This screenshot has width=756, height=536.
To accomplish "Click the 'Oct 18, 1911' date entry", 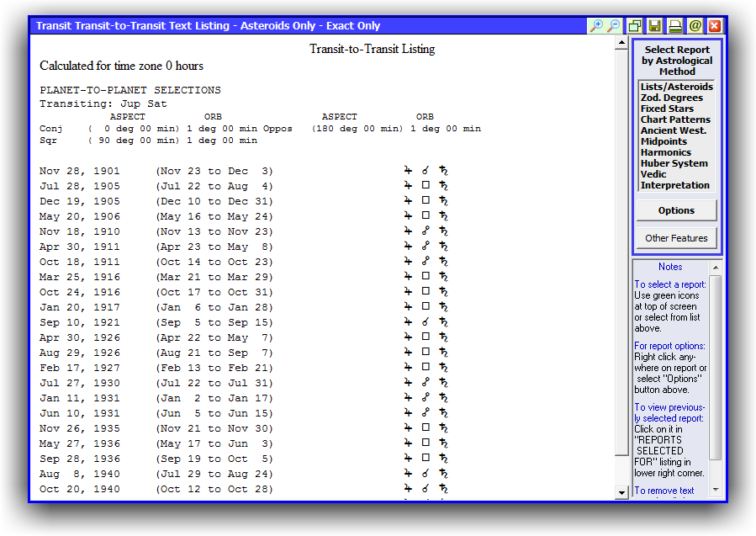I will click(x=80, y=262).
